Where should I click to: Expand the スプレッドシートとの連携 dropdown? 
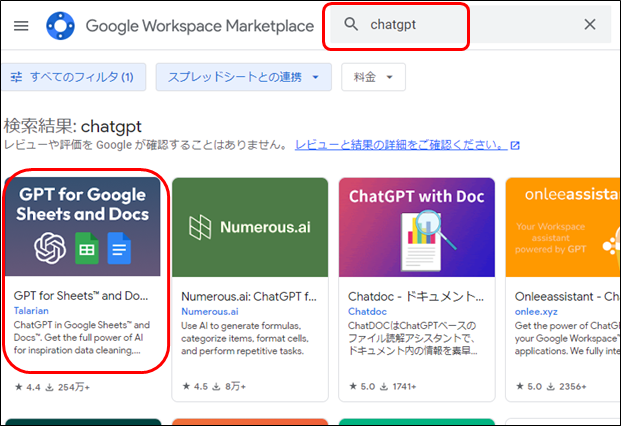[x=244, y=77]
